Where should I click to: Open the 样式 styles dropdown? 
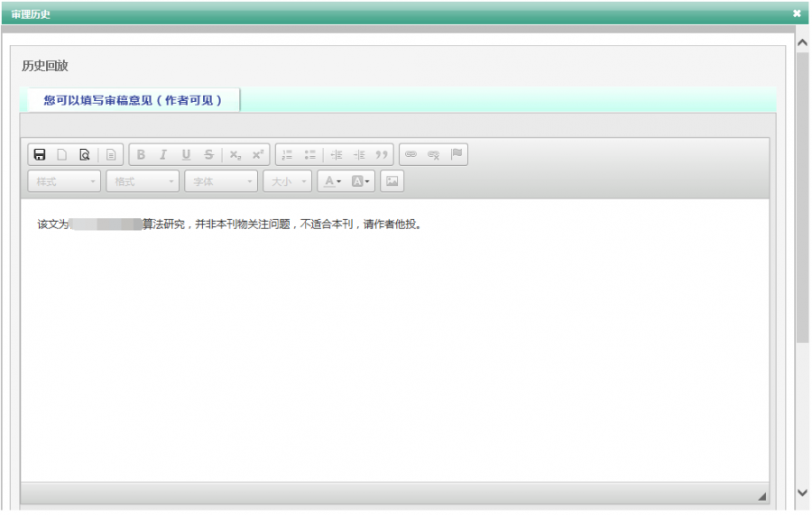click(64, 181)
